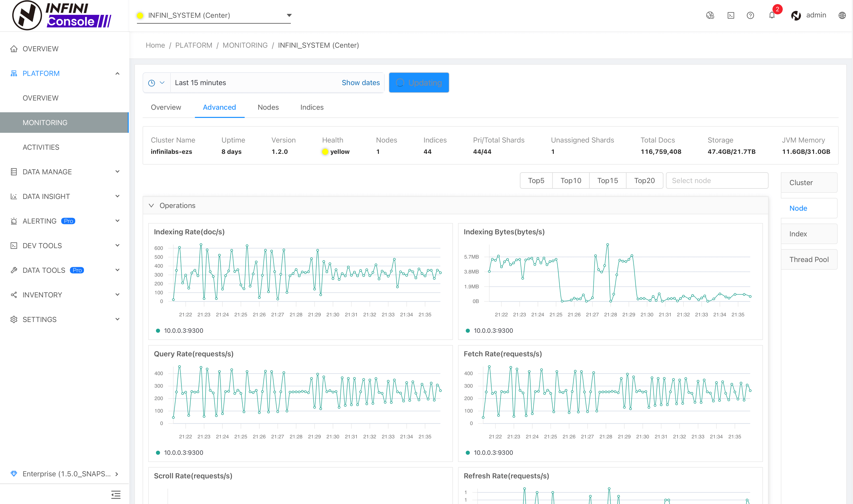Open the cluster health globe icon
Viewport: 853px width, 504px height.
tap(710, 15)
